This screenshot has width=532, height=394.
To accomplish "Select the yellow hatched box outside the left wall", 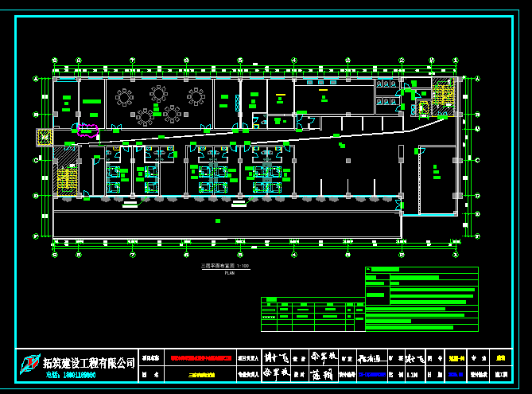I will [44, 137].
